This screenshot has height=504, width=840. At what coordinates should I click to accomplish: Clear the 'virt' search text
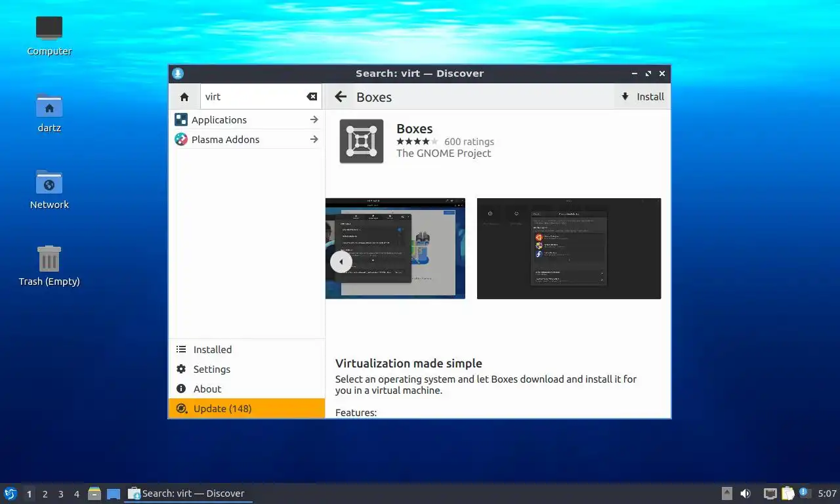(312, 96)
